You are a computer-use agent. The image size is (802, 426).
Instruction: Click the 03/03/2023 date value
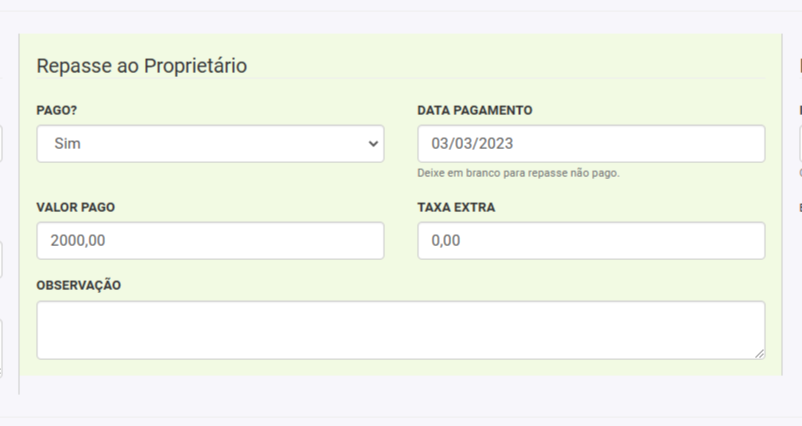(472, 144)
